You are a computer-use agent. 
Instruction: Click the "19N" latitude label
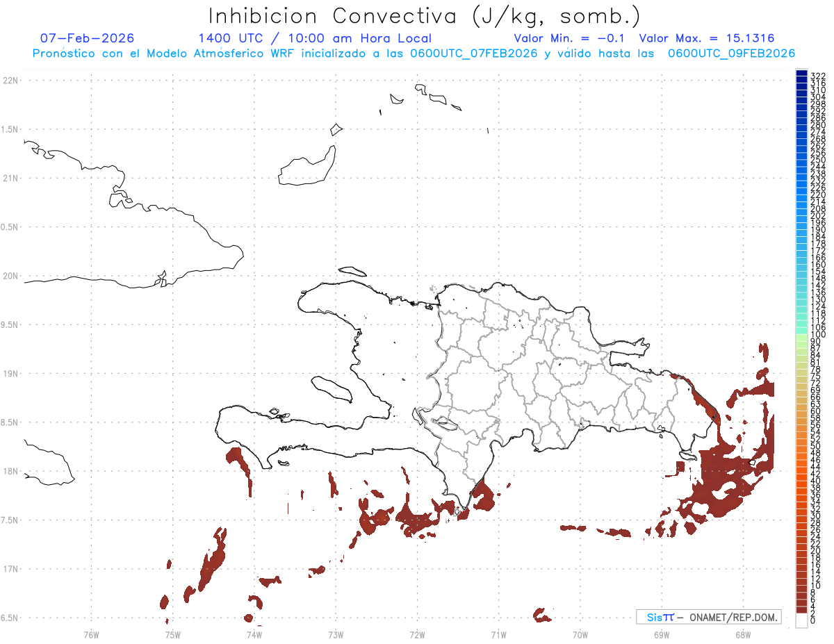(10, 374)
